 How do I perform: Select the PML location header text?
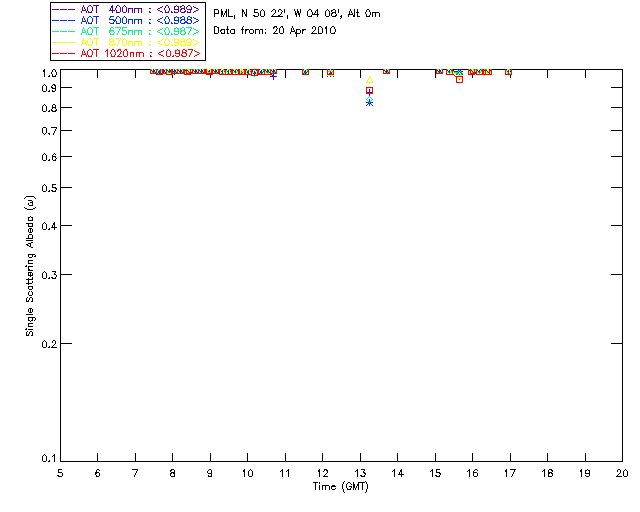[x=297, y=14]
